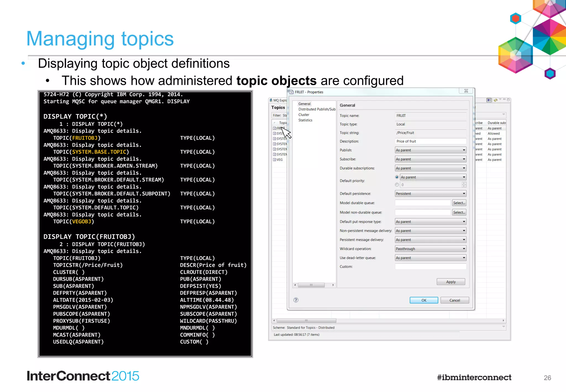Select the 'As parent' radio for Default priority
Screen dimensions: 566x392
(397, 177)
